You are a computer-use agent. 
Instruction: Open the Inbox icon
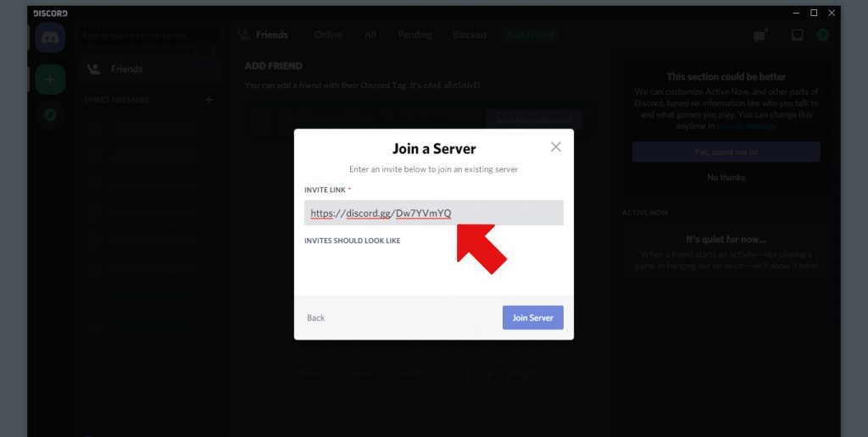coord(797,35)
